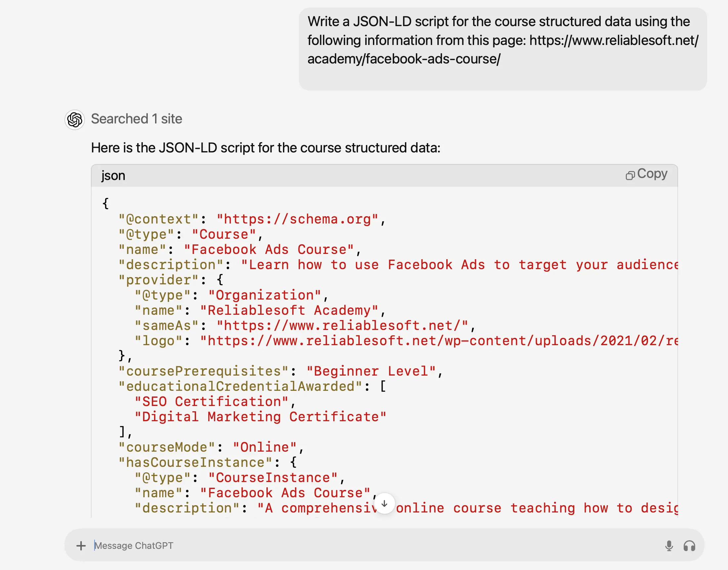
Task: Click the "Reliablesoft Academy" name value
Action: click(x=289, y=310)
